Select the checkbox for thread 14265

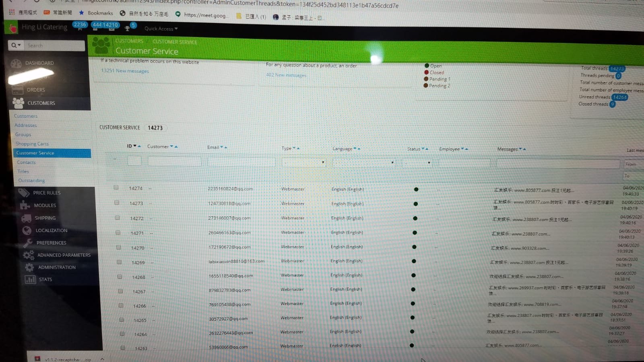coord(122,320)
